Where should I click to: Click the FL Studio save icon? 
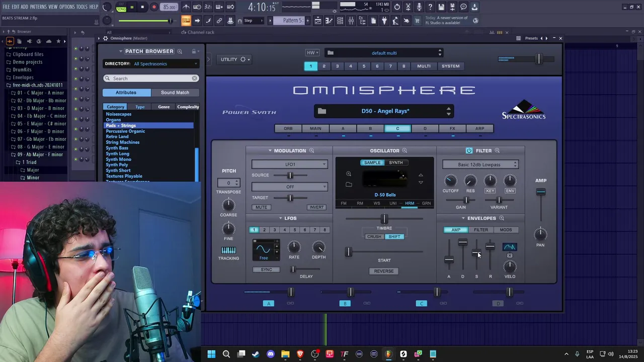point(441,7)
